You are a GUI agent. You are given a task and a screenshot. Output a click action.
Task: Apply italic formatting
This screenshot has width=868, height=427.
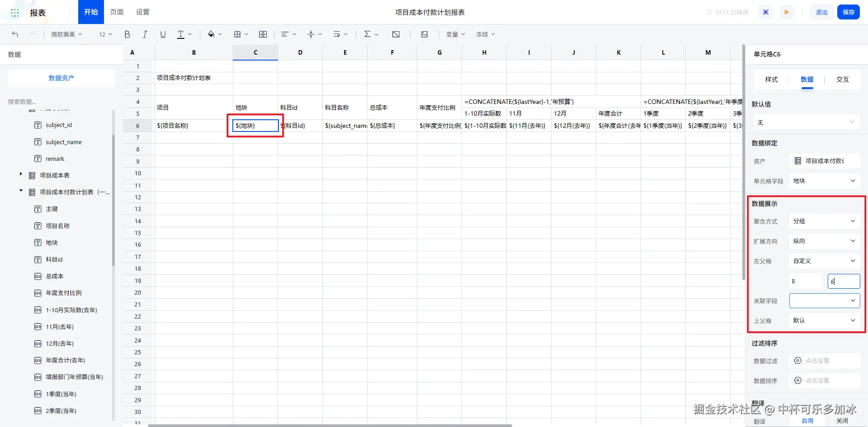(145, 34)
